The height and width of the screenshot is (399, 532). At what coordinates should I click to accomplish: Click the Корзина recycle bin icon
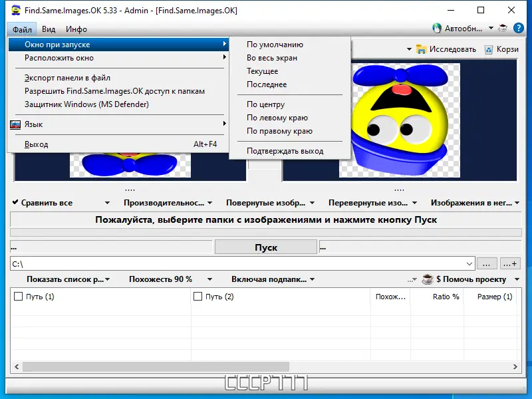(x=489, y=49)
